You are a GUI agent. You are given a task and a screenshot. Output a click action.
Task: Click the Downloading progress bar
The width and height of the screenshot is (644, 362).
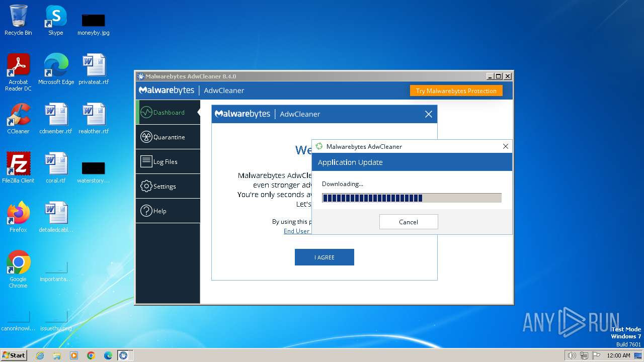(x=412, y=198)
